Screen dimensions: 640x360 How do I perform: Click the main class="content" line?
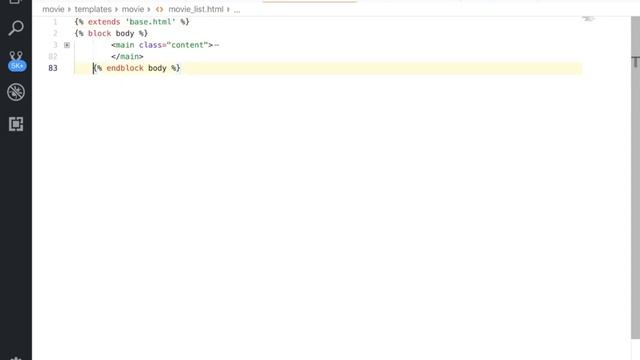[x=165, y=45]
